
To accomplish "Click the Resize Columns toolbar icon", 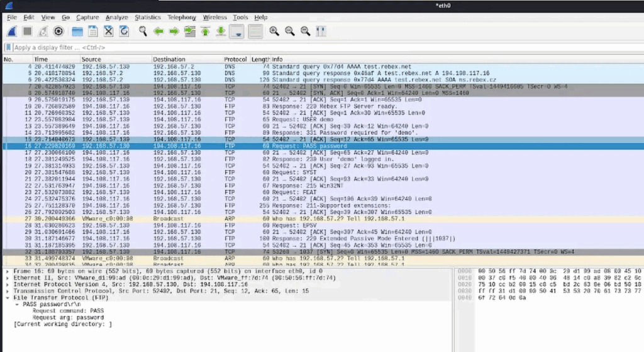I will coord(321,31).
